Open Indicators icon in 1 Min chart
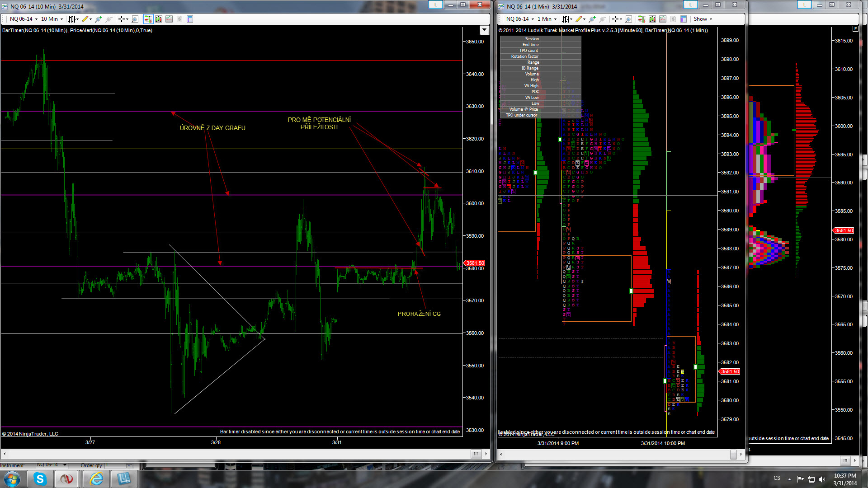Image resolution: width=868 pixels, height=488 pixels. (663, 19)
